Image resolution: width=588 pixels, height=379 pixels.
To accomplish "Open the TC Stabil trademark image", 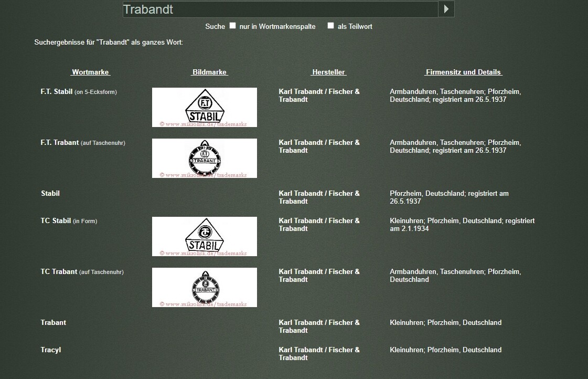I will [205, 236].
